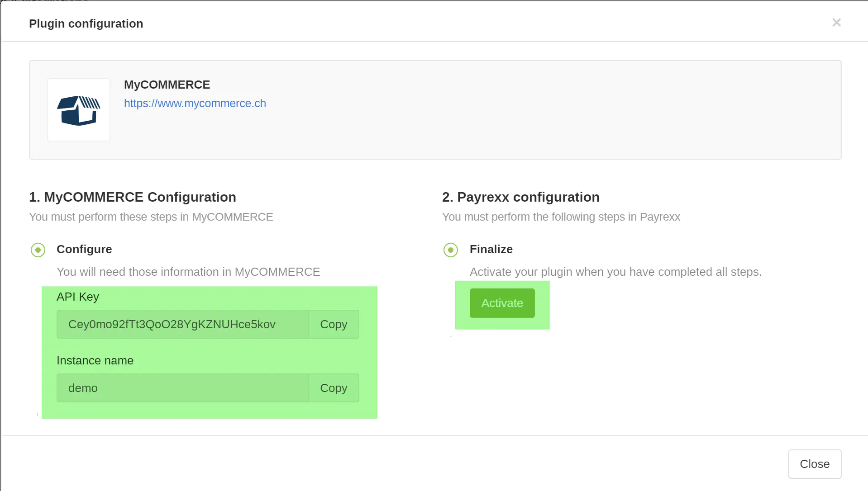Click the API Key field label

tap(77, 297)
